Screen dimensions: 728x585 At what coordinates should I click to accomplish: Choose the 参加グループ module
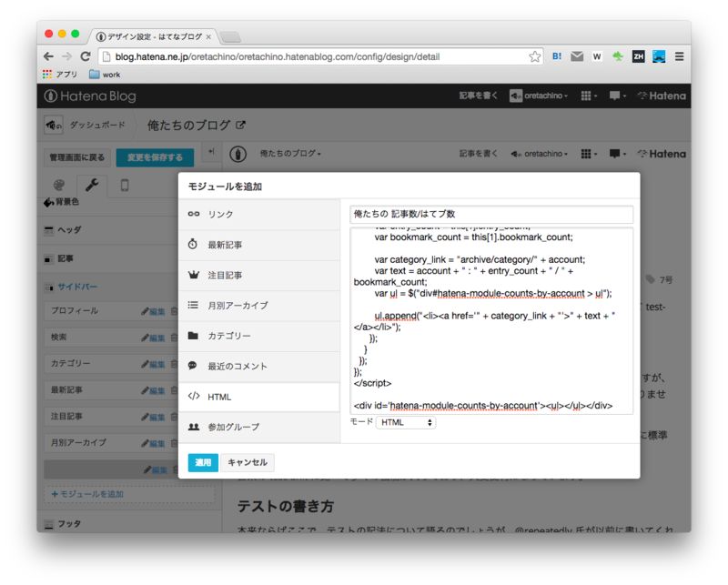click(x=259, y=427)
